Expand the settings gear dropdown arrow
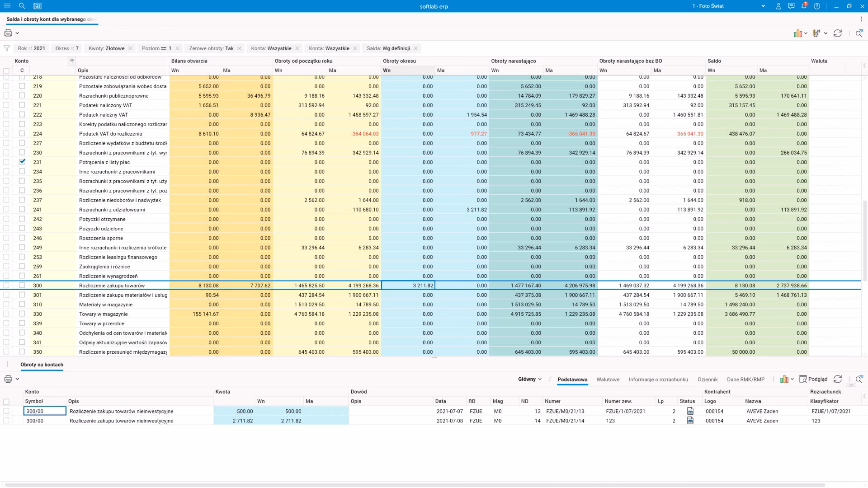The height and width of the screenshot is (488, 868). point(826,33)
